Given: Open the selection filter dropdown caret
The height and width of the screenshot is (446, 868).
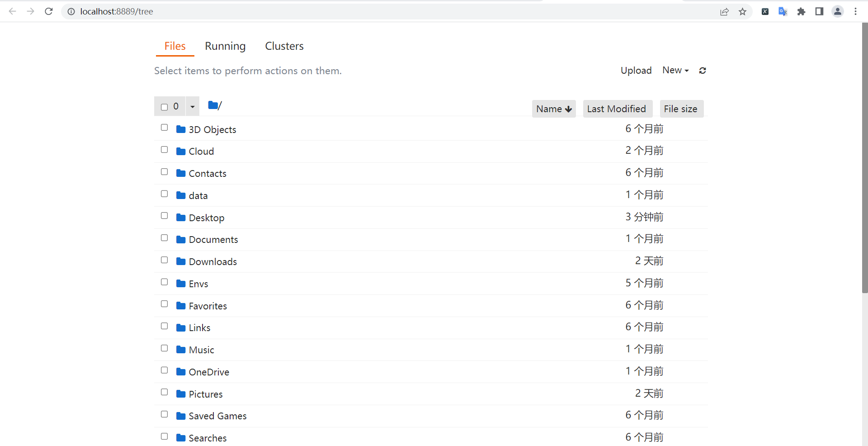Looking at the screenshot, I should [x=192, y=107].
